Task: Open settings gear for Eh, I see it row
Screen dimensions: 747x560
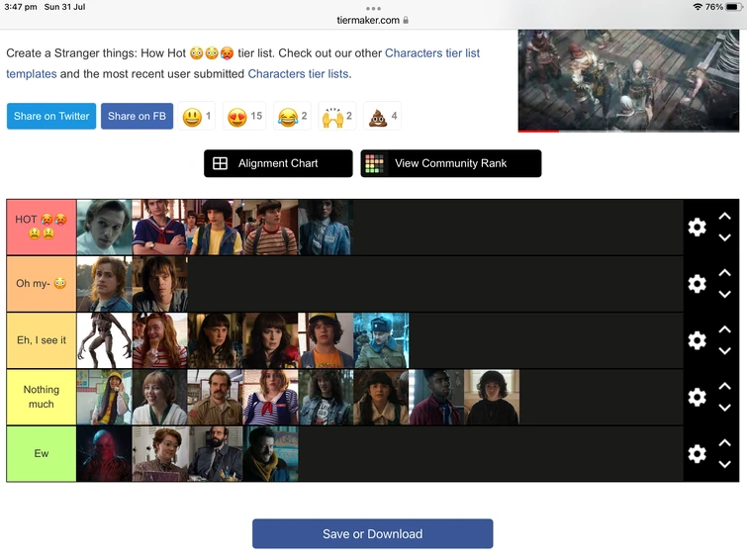Action: click(697, 340)
